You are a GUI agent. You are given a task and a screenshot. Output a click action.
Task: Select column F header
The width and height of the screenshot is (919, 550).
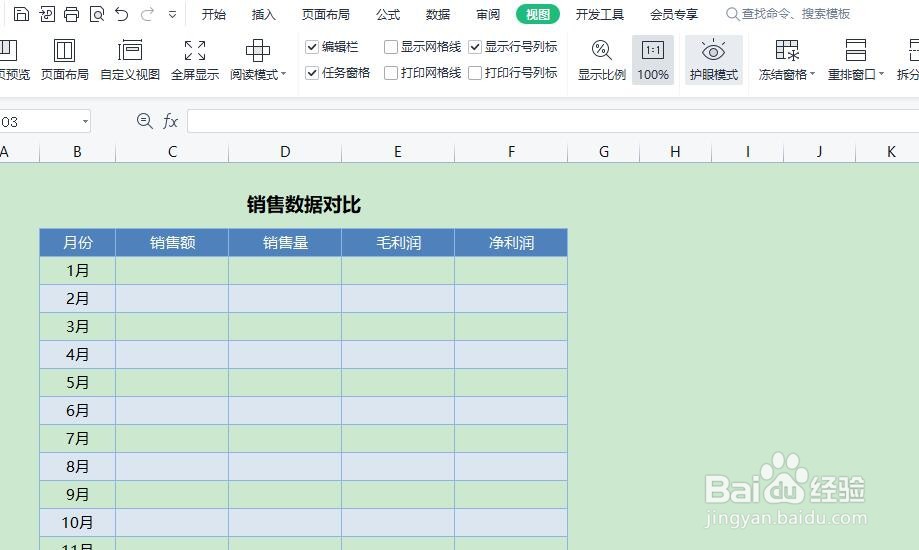511,152
